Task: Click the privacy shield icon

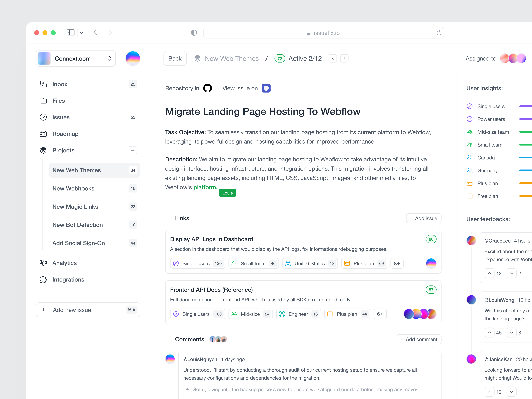Action: 194,33
